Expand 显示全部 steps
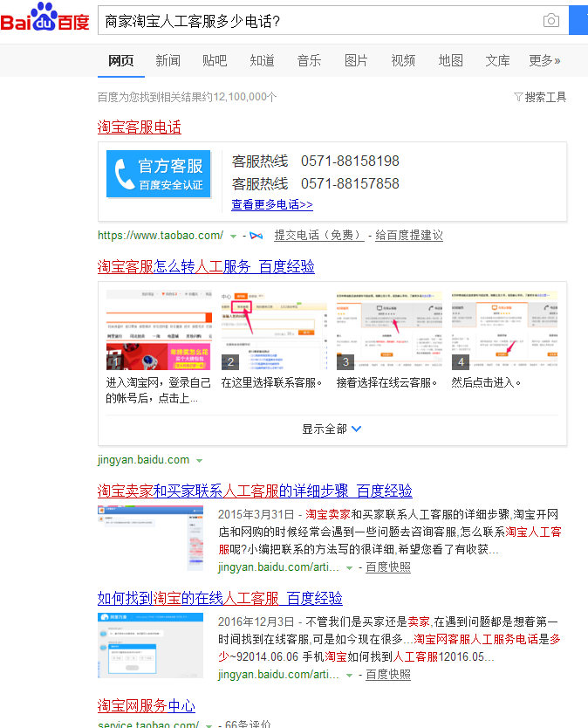This screenshot has width=588, height=728. coord(332,429)
